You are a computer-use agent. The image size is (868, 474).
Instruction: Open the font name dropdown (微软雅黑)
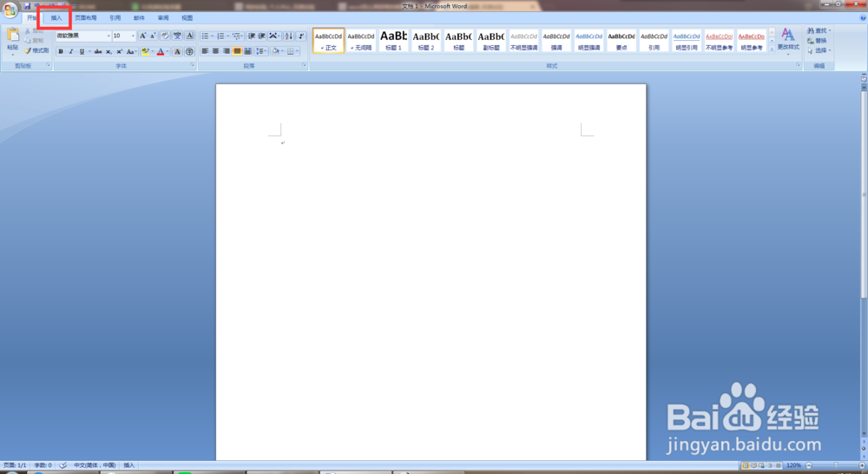[108, 36]
